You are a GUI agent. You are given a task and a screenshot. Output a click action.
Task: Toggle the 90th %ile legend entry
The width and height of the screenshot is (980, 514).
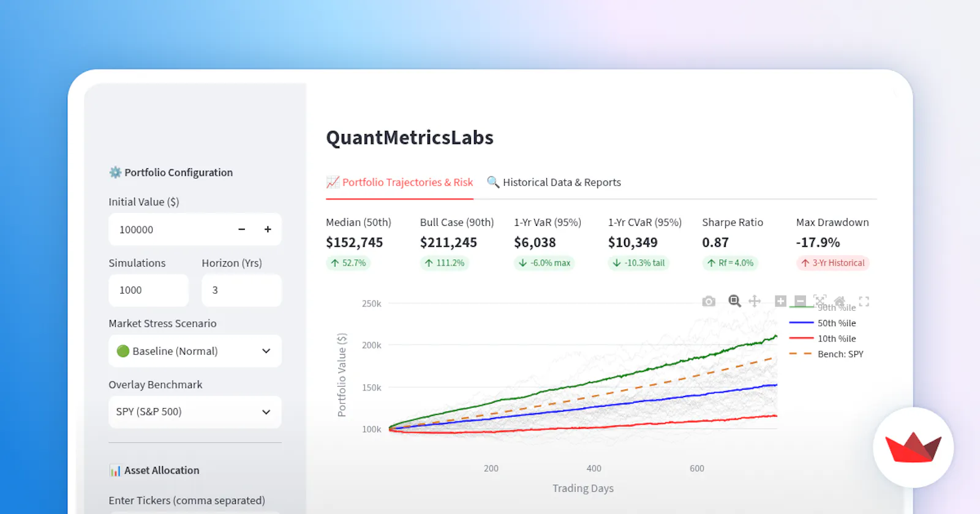pos(823,308)
